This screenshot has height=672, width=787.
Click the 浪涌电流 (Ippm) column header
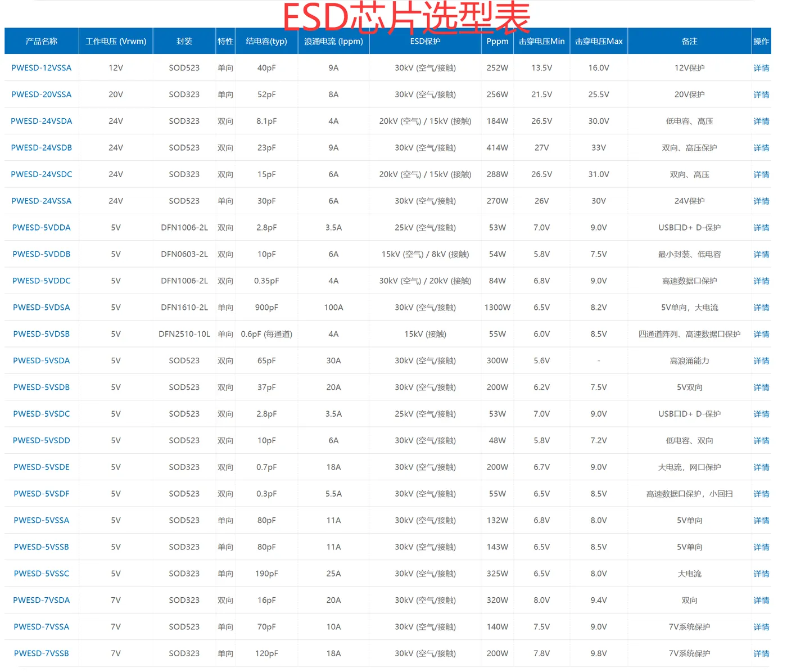click(x=333, y=41)
